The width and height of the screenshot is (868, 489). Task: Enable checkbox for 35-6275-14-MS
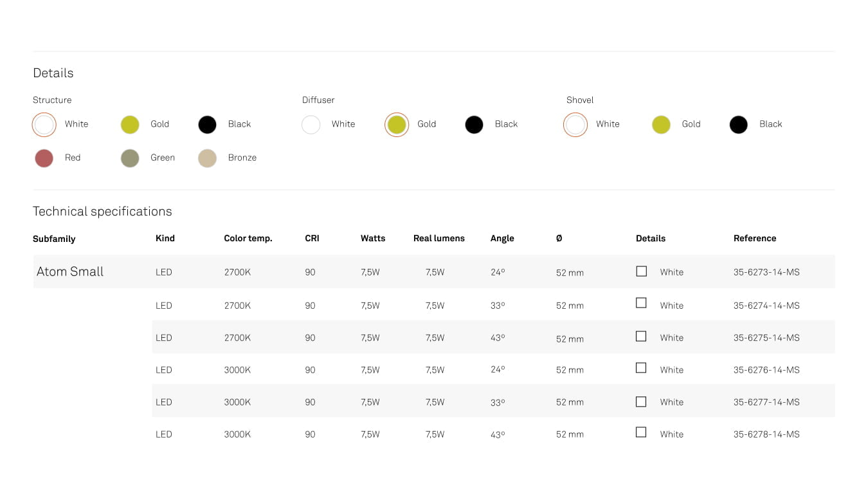point(641,337)
